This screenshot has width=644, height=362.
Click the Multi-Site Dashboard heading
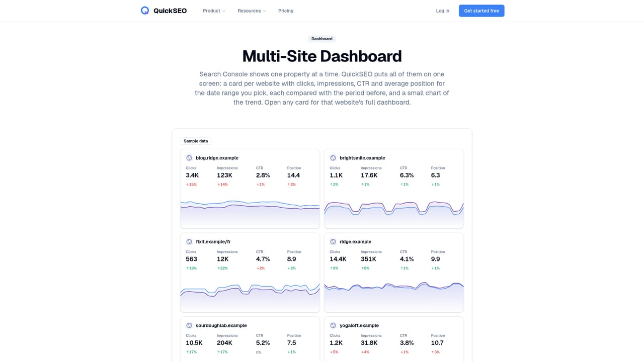point(322,56)
